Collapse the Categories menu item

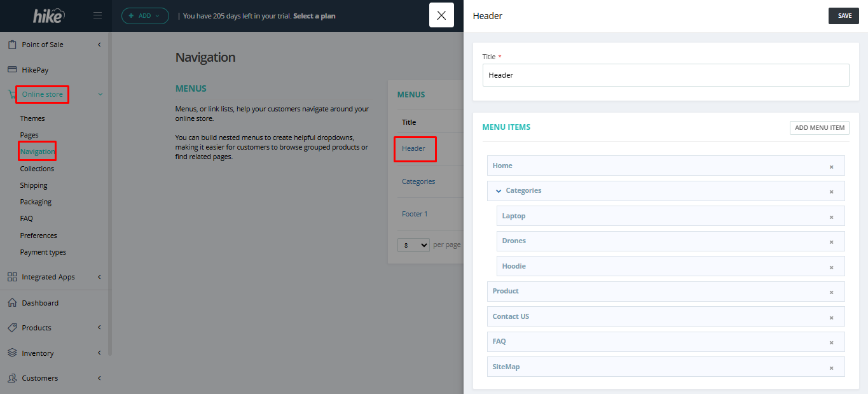[499, 191]
